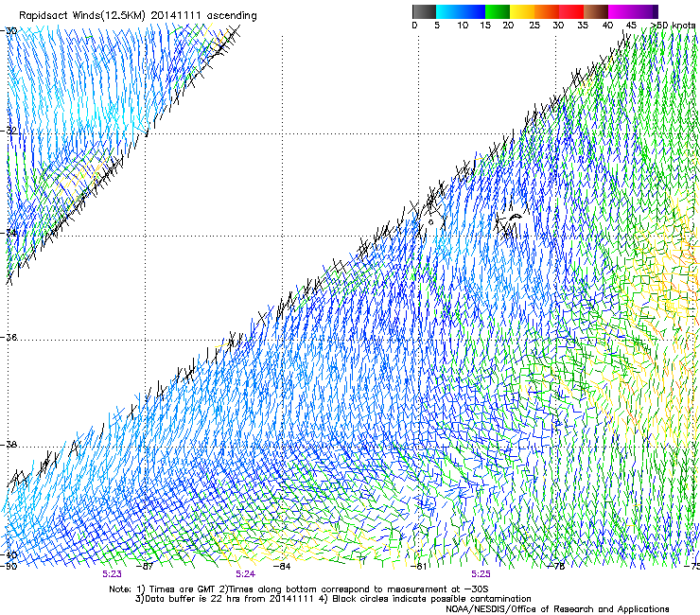The height and width of the screenshot is (615, 700).
Task: Click the yellow 20-25 knots legend color
Action: (522, 11)
